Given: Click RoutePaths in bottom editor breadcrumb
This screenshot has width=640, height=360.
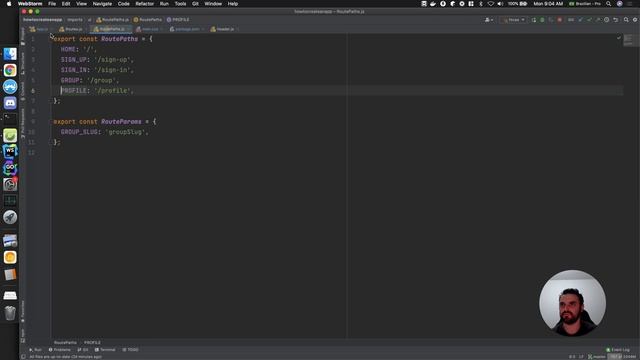Looking at the screenshot, I should point(65,342).
